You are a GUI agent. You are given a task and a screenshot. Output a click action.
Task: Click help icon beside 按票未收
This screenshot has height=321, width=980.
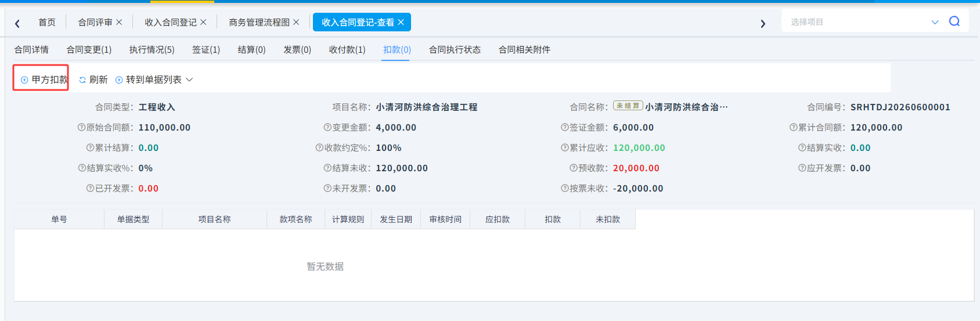click(x=565, y=188)
